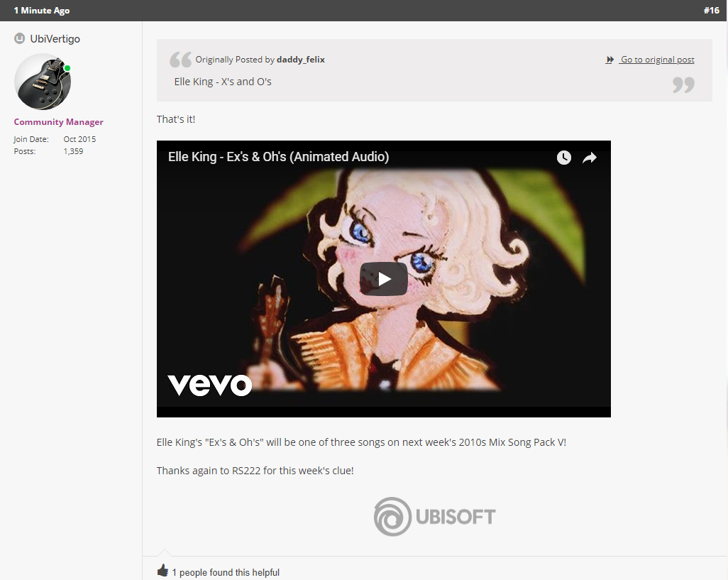
Task: Click the 1 Minute Ago timestamp
Action: coord(42,10)
